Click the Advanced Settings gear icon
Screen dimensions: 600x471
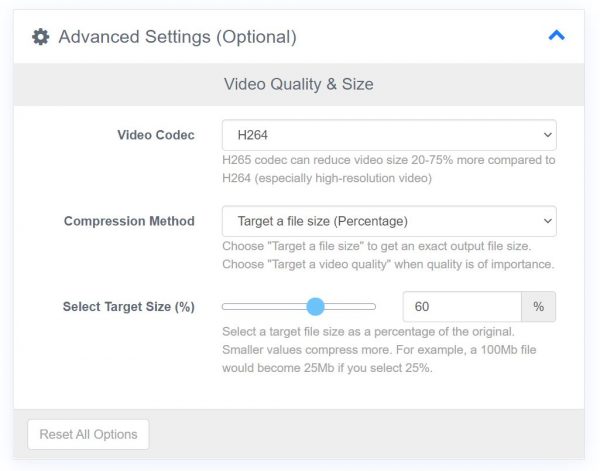click(41, 37)
